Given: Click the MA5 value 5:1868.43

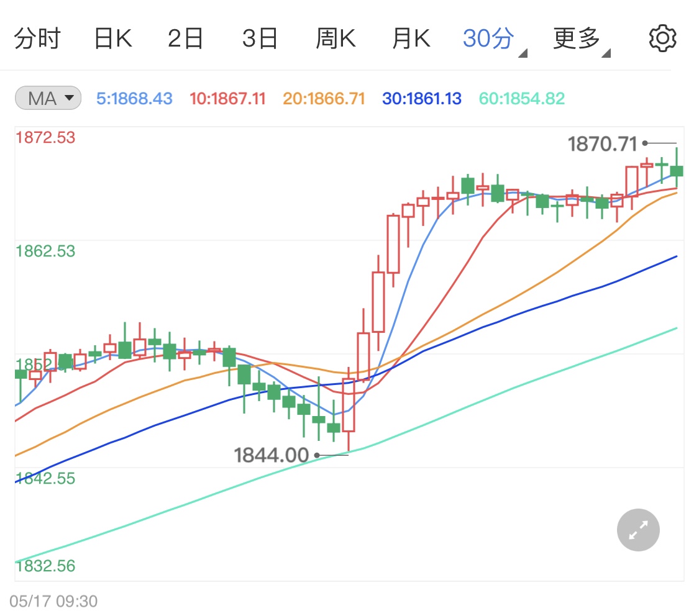Looking at the screenshot, I should 134,99.
